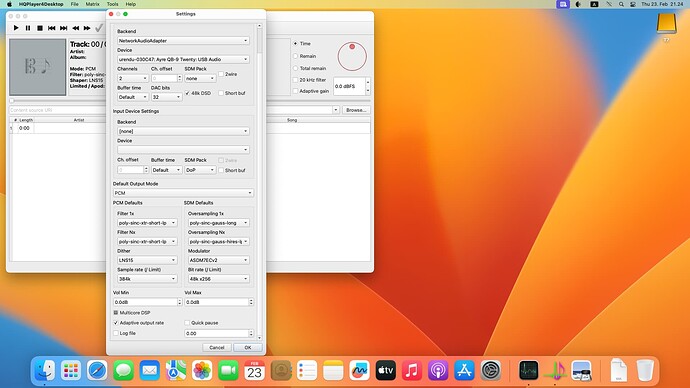Screen dimensions: 690x388
Task: Select the Remain radio button
Action: coord(296,56)
